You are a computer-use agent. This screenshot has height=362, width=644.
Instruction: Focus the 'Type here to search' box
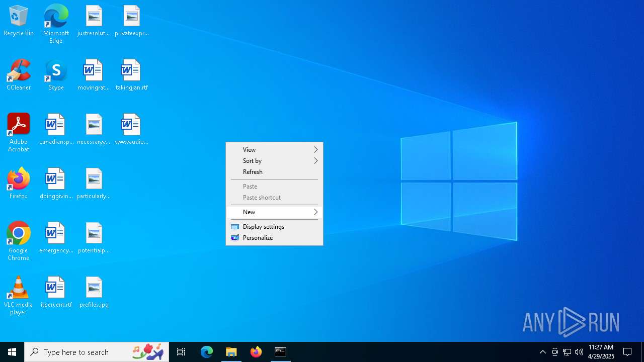(x=97, y=352)
